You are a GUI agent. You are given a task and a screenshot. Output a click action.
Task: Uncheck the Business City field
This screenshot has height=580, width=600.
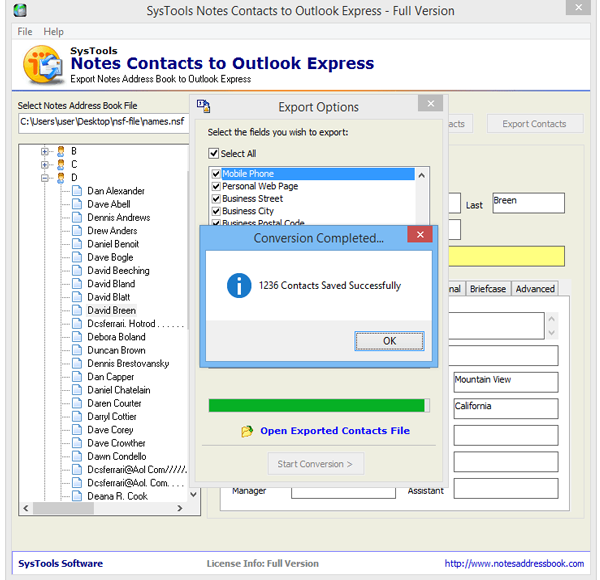(x=216, y=211)
